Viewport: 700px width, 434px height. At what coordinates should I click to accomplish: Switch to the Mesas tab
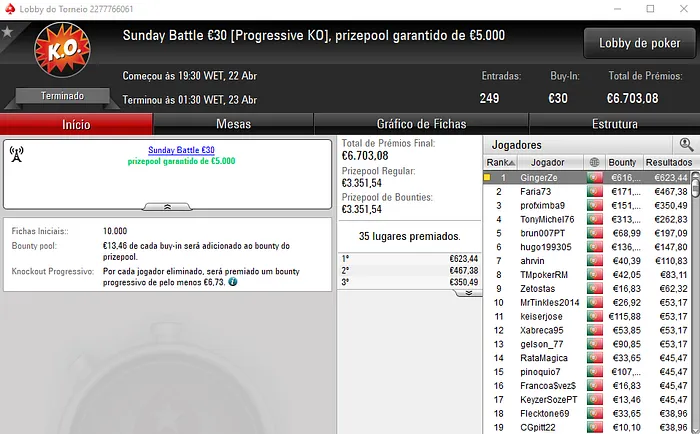coord(233,124)
